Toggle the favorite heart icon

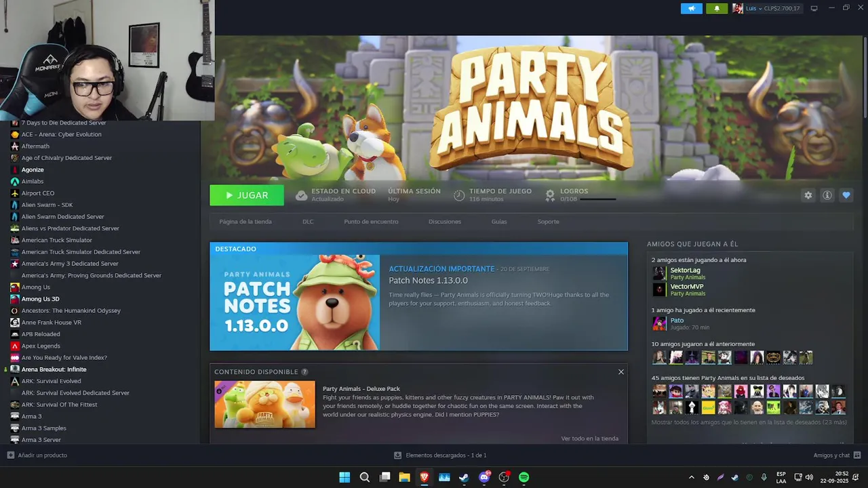(x=846, y=195)
